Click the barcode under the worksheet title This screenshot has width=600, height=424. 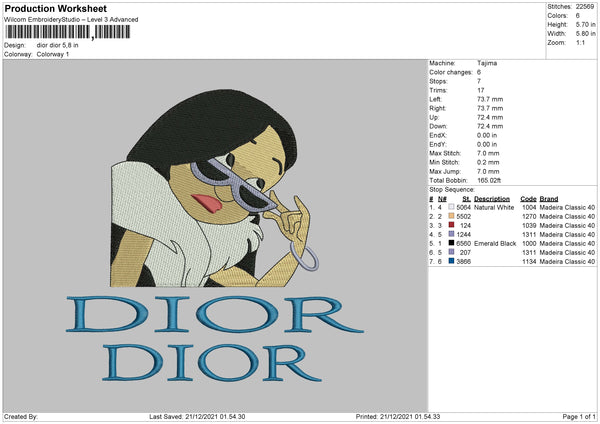[x=68, y=32]
